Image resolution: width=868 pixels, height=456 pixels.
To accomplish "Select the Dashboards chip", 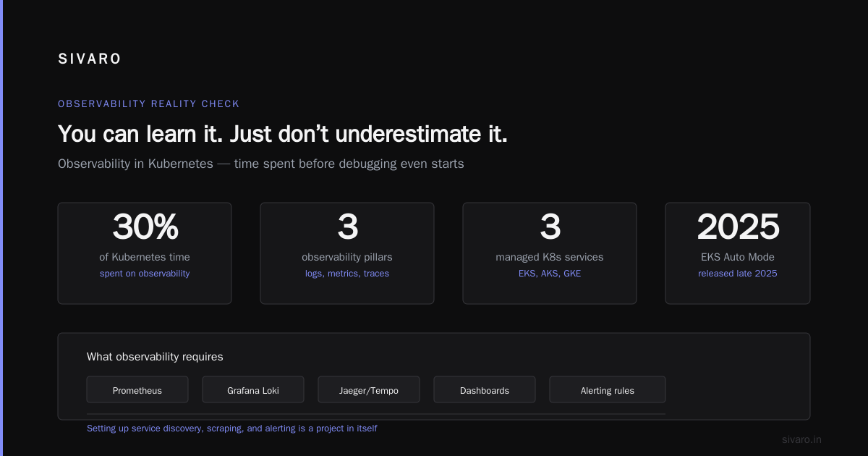I will (x=485, y=389).
